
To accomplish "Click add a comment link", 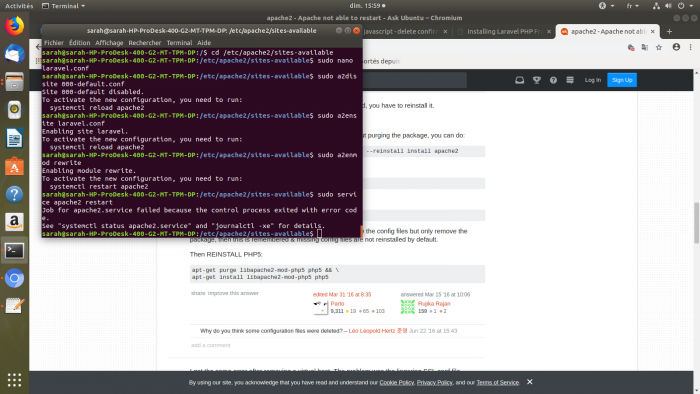I will pyautogui.click(x=210, y=345).
